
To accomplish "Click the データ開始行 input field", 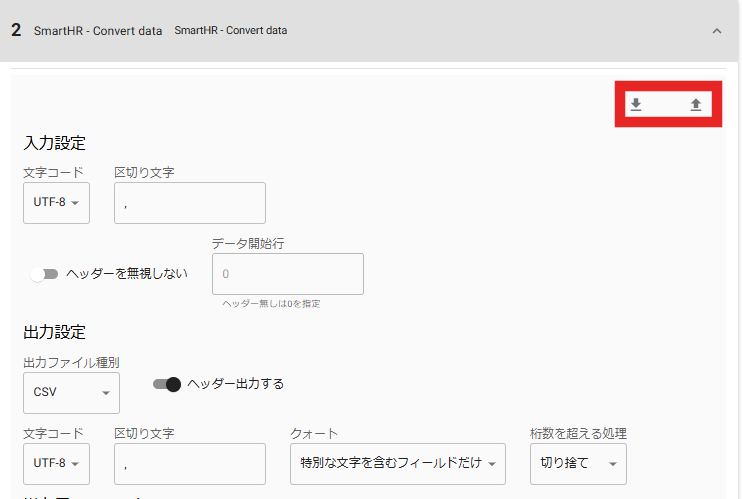I will point(288,274).
